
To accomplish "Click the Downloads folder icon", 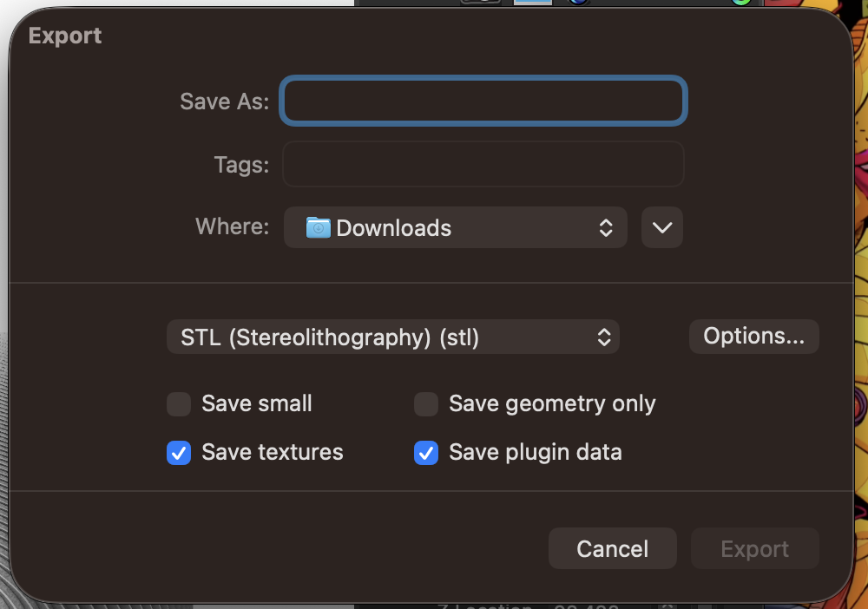I will pos(319,227).
